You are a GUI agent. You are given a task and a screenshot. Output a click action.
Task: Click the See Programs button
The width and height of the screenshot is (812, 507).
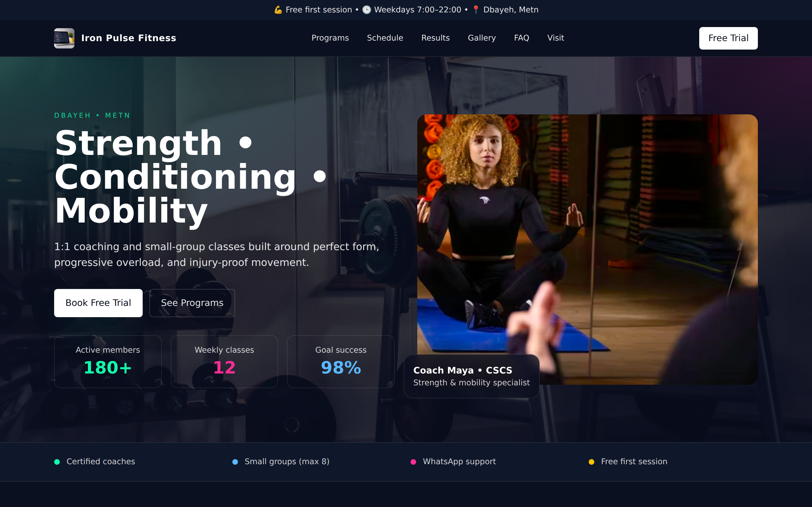pyautogui.click(x=192, y=303)
